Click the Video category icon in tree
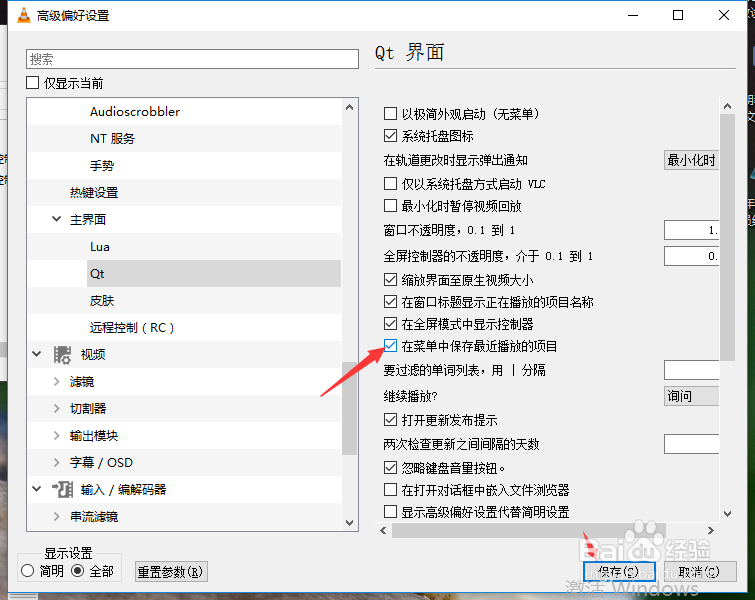This screenshot has width=755, height=600. (x=62, y=355)
